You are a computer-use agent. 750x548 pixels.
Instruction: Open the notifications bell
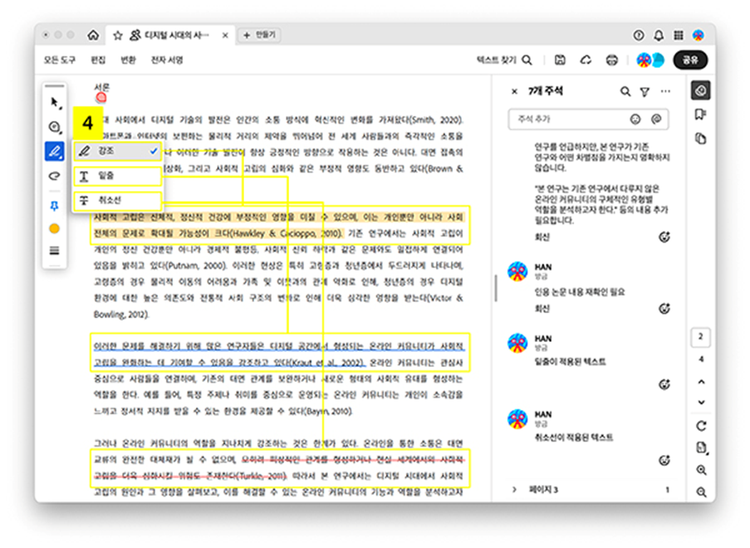[659, 35]
